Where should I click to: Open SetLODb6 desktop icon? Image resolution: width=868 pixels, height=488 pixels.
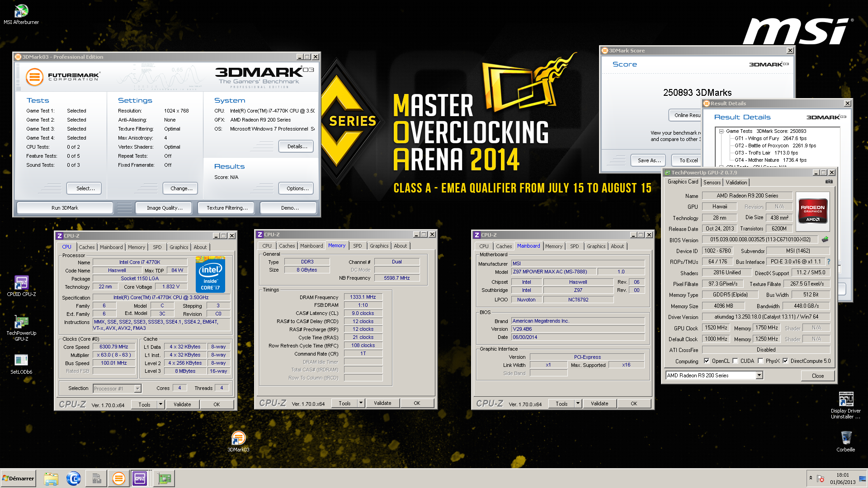21,364
